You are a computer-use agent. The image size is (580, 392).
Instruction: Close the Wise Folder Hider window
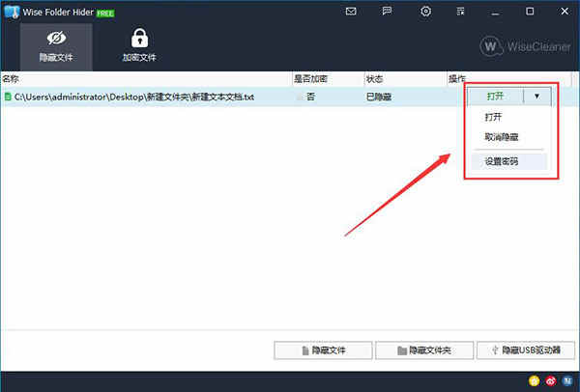click(565, 12)
